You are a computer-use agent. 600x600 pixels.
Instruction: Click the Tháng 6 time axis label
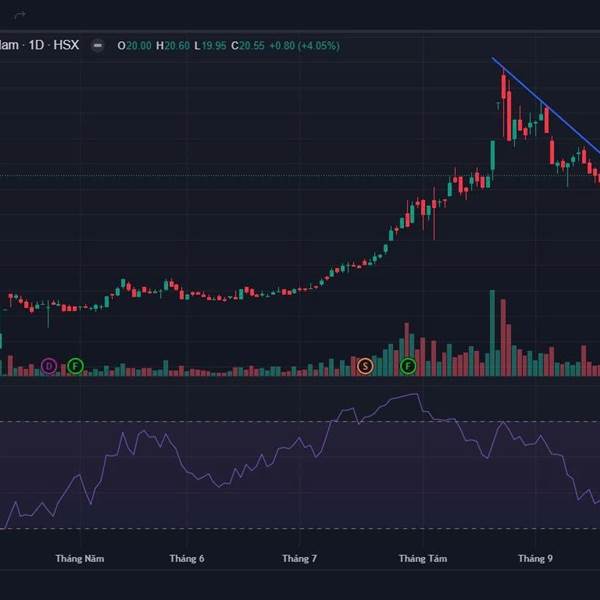coord(187,559)
